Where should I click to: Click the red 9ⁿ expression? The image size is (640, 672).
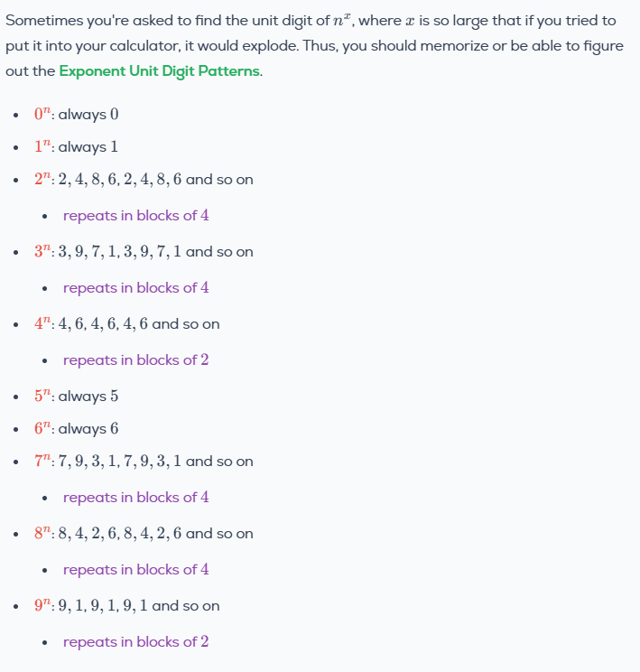point(42,605)
